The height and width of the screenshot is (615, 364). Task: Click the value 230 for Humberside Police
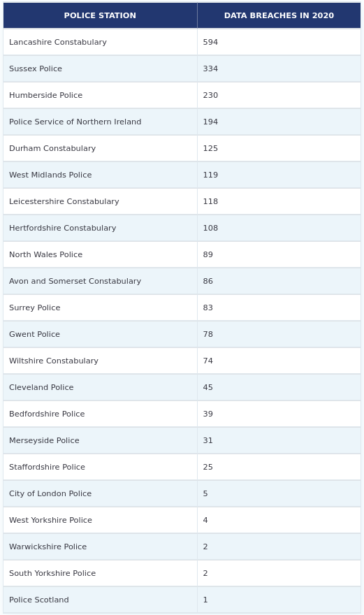210,95
